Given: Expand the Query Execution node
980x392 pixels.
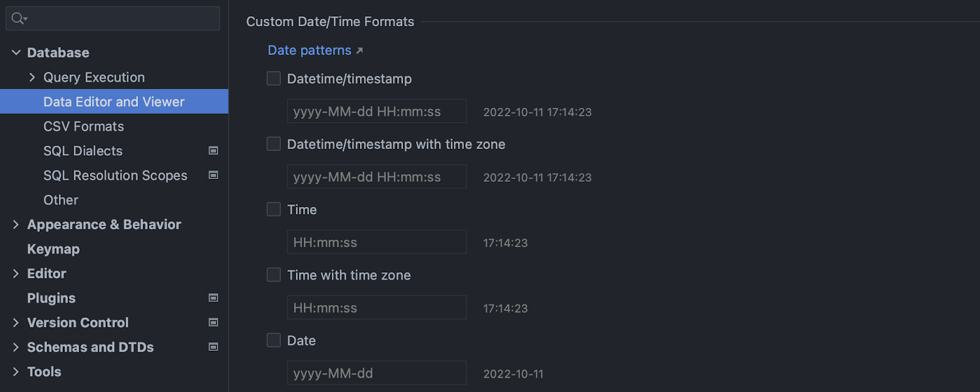Looking at the screenshot, I should coord(33,78).
